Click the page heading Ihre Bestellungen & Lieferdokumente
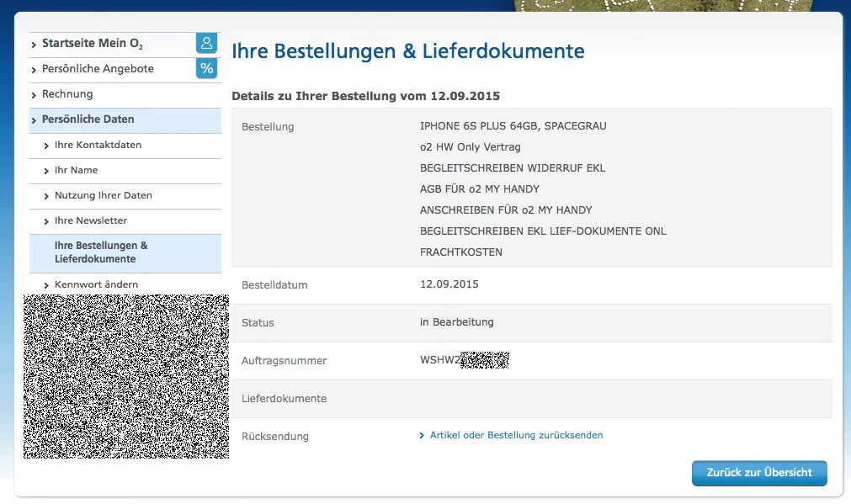This screenshot has height=504, width=851. tap(408, 51)
